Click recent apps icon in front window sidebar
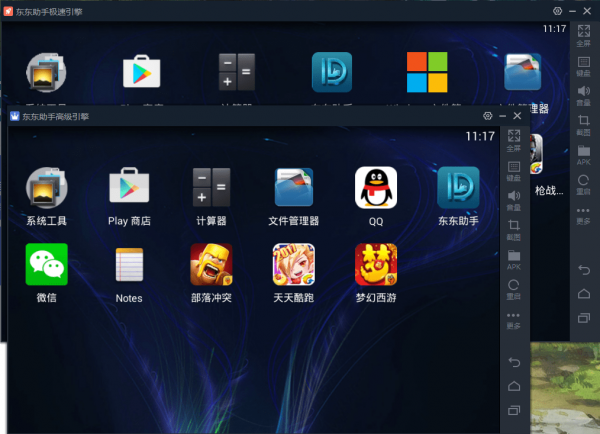This screenshot has height=434, width=600. (514, 410)
